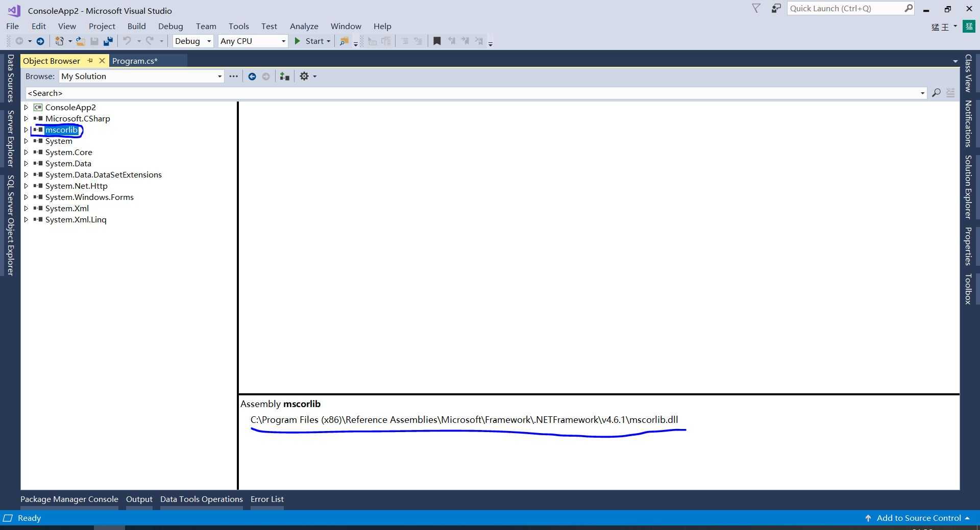Viewport: 980px width, 530px height.
Task: Click Add to References icon
Action: click(285, 77)
